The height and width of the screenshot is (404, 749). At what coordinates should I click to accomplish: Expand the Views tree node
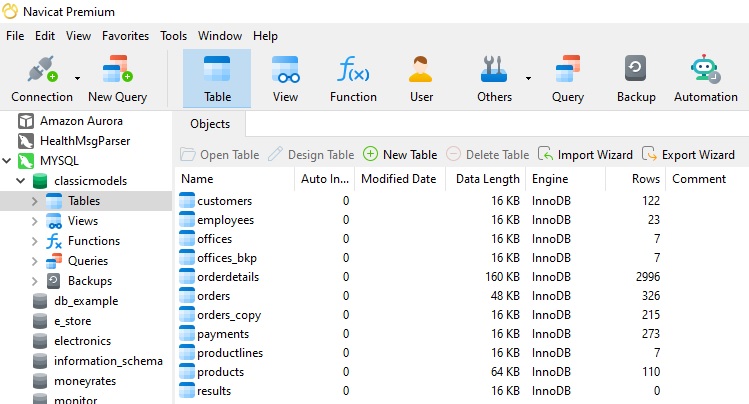34,221
